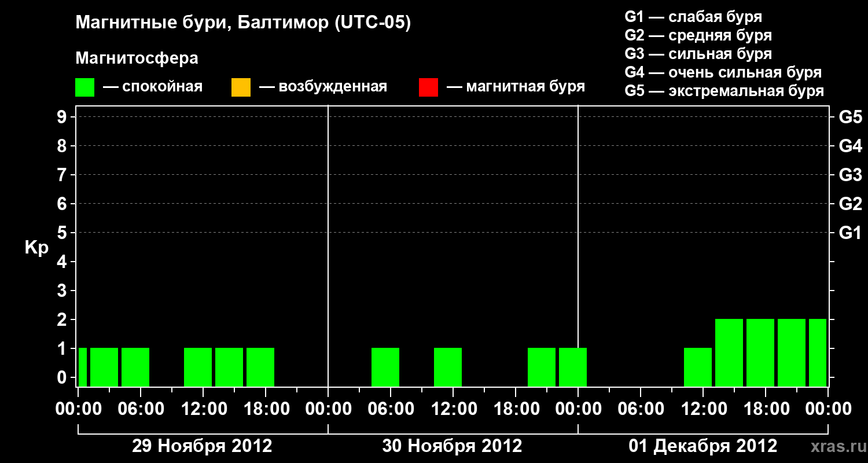
Task: Click the green Kp 1 bar before 06:00 on 30 Ноября
Action: click(385, 367)
